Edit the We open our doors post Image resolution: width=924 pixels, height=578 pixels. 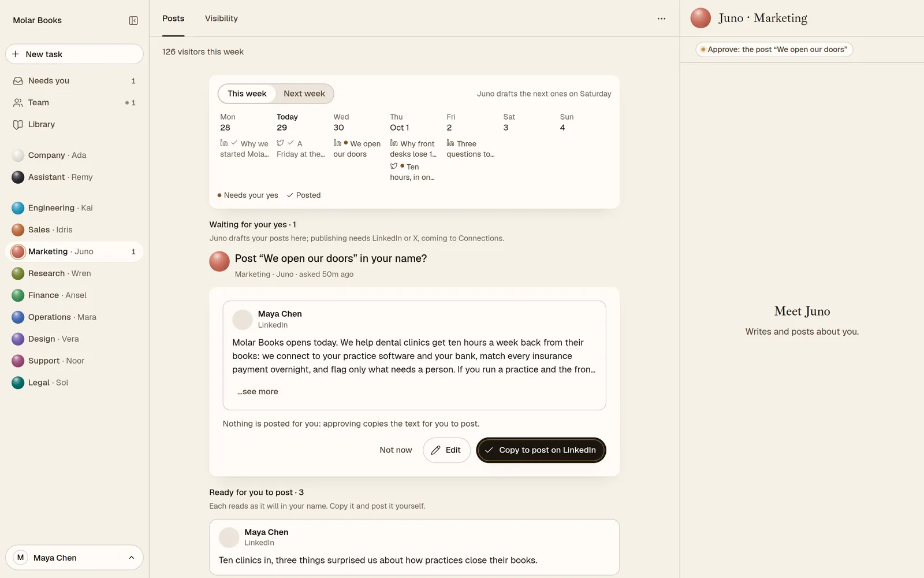446,450
